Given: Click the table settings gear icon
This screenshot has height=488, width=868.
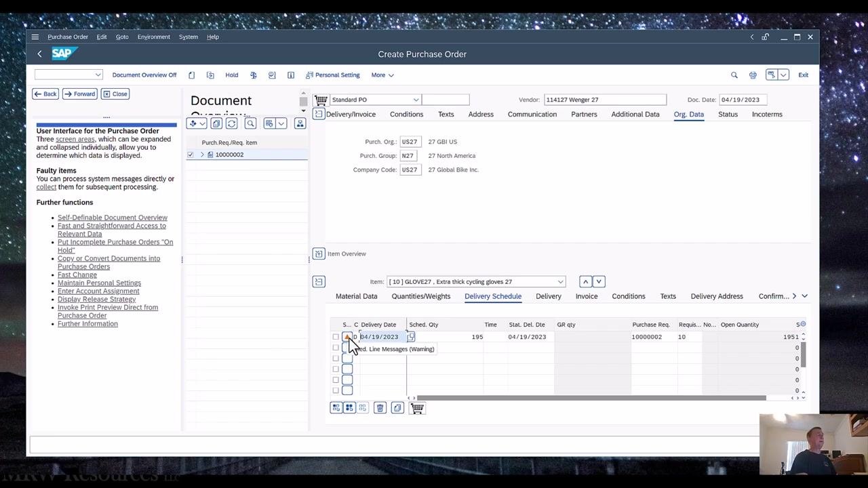Looking at the screenshot, I should tap(803, 324).
